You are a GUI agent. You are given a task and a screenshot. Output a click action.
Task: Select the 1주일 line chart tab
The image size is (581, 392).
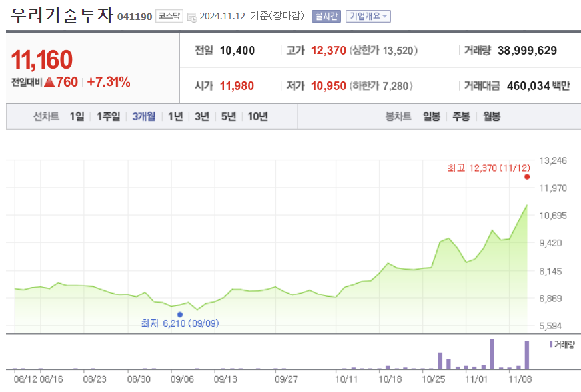(x=108, y=117)
